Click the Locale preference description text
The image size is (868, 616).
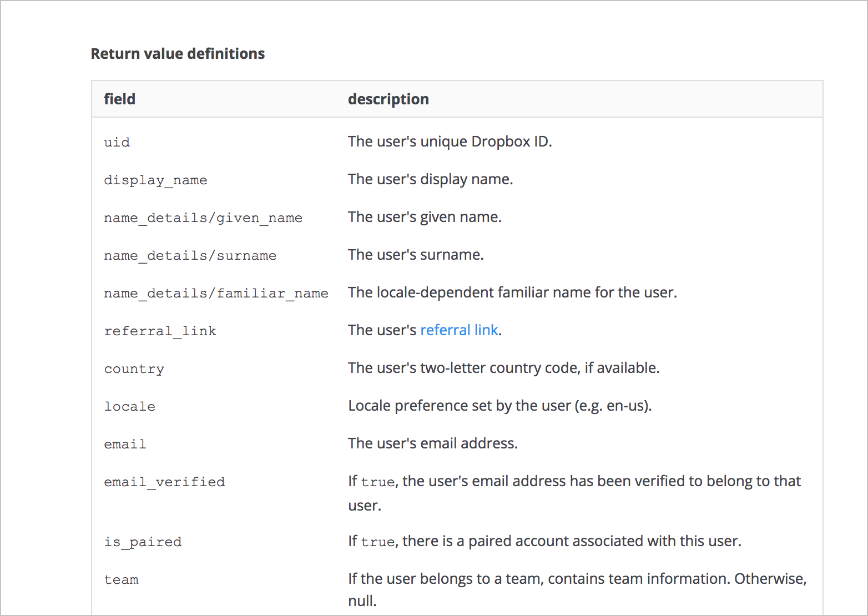[x=499, y=406]
